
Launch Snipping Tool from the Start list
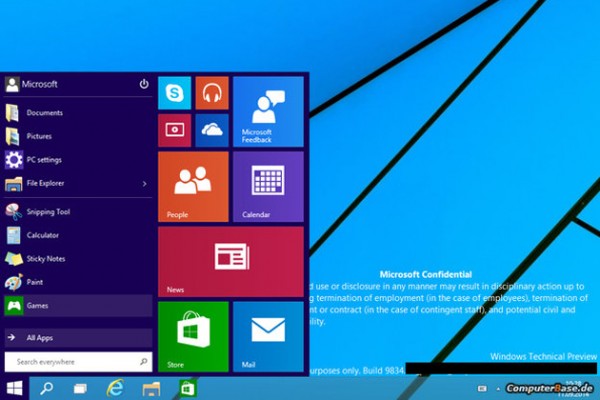click(x=48, y=212)
